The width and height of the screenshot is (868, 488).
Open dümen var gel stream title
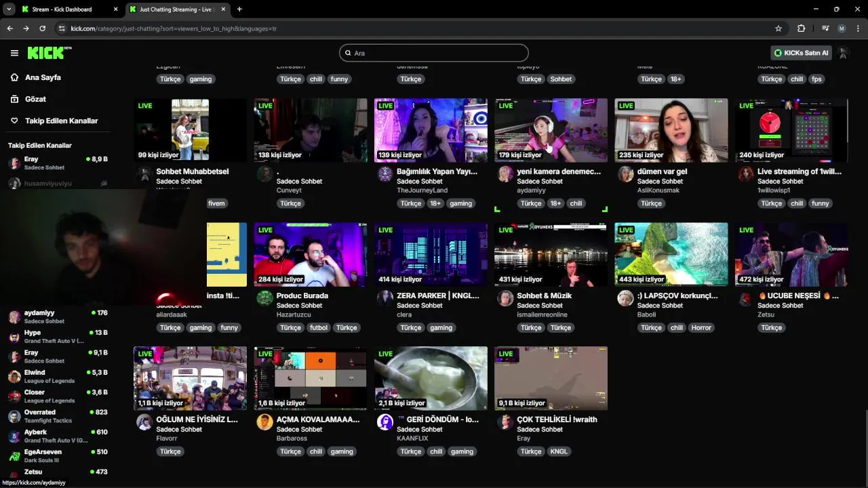pyautogui.click(x=662, y=171)
